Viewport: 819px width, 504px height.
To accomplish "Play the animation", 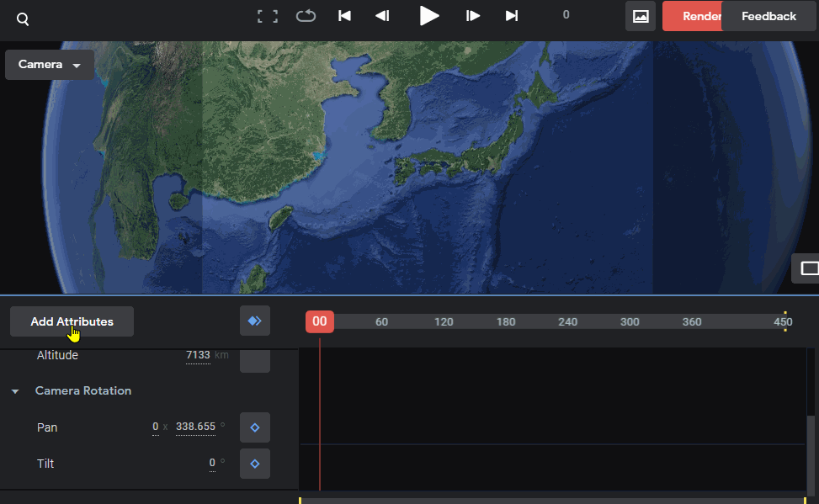I will coord(428,16).
